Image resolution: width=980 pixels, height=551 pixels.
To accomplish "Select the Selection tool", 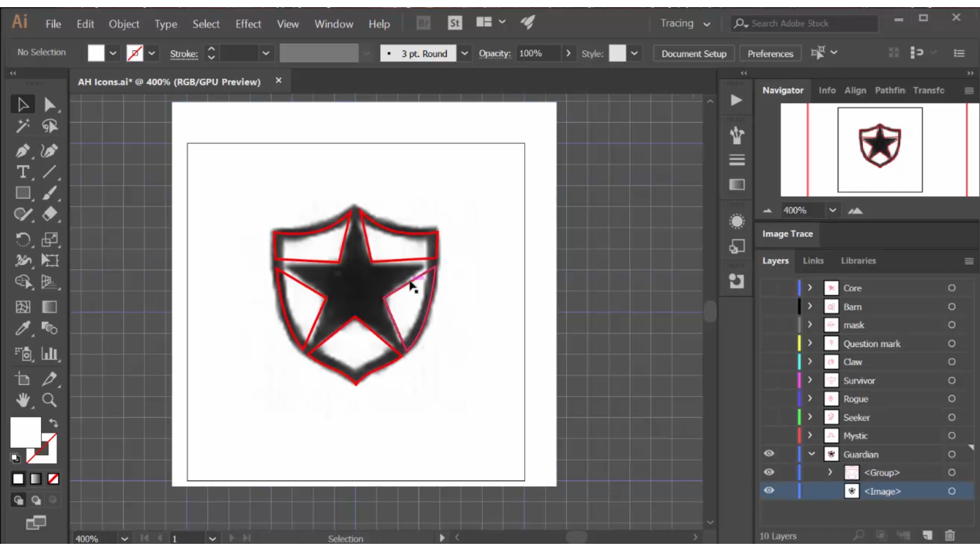I will pyautogui.click(x=22, y=104).
